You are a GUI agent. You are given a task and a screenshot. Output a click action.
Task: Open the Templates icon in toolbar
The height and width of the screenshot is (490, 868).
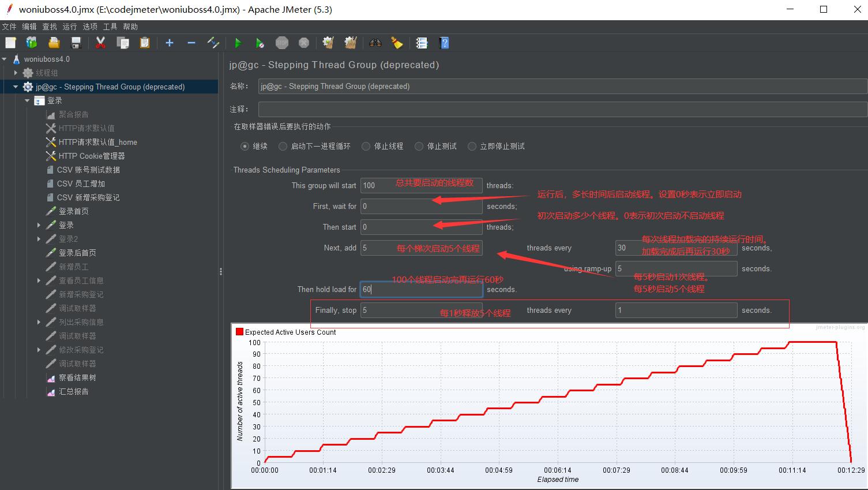[x=32, y=43]
